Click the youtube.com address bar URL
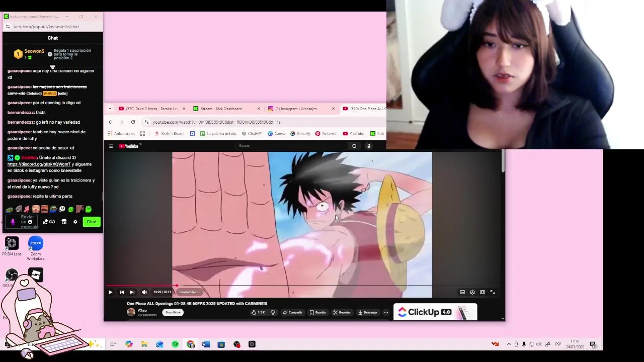This screenshot has height=362, width=644. [216, 122]
